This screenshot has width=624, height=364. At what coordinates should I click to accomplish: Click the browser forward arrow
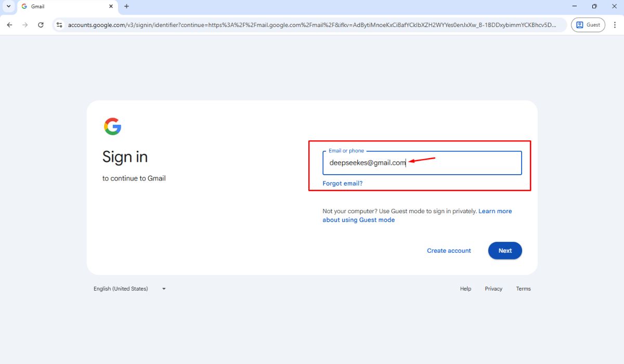click(25, 25)
